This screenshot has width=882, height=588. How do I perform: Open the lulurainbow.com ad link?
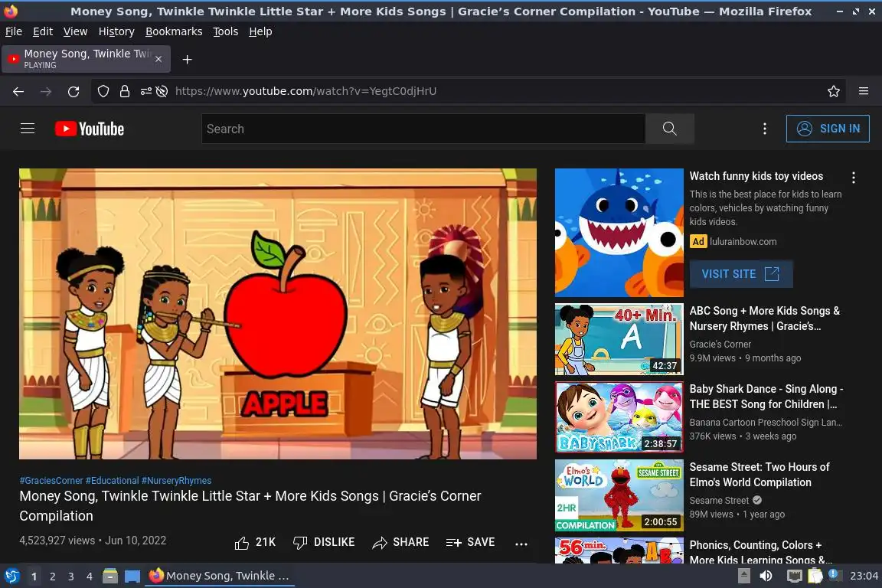click(x=743, y=241)
